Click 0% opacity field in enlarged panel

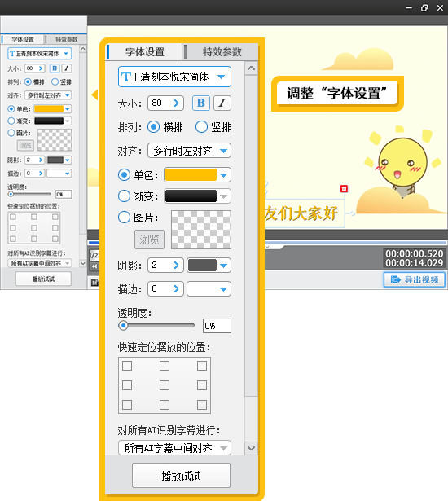[x=217, y=326]
